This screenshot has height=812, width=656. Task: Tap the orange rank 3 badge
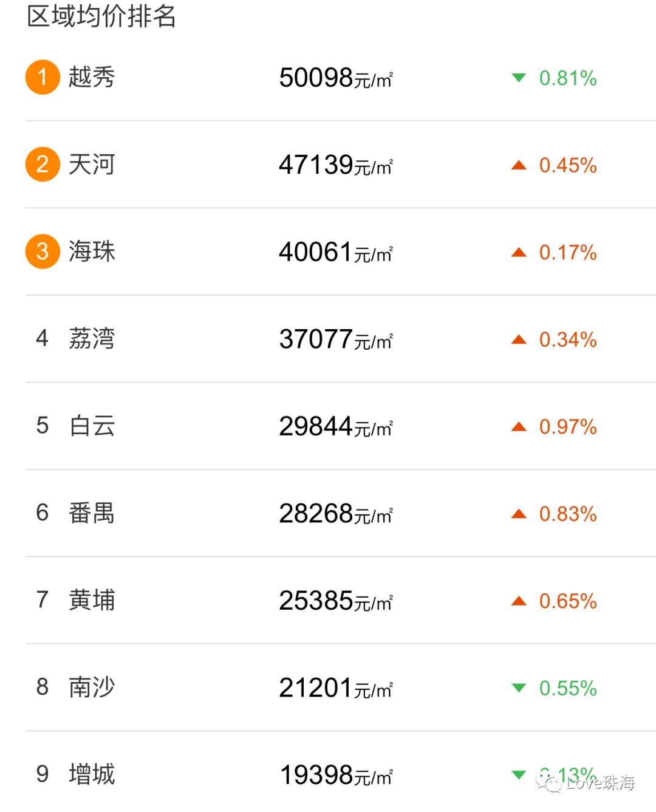tap(43, 251)
